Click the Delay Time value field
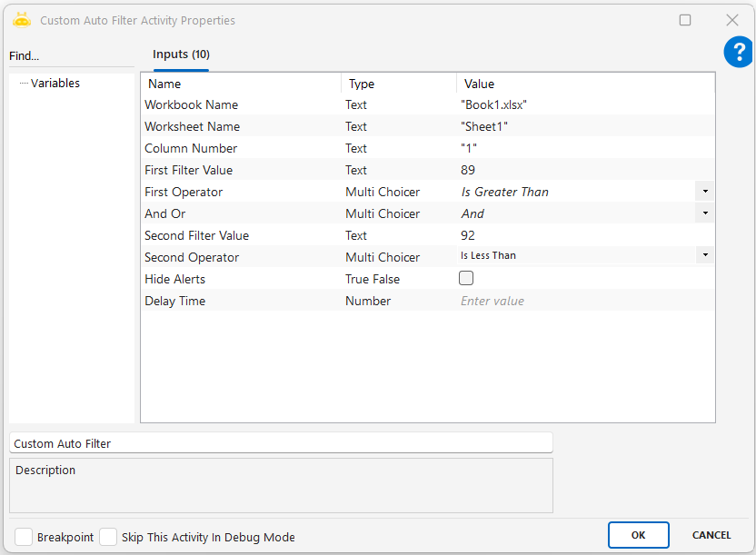Viewport: 756px width, 555px height. (582, 301)
